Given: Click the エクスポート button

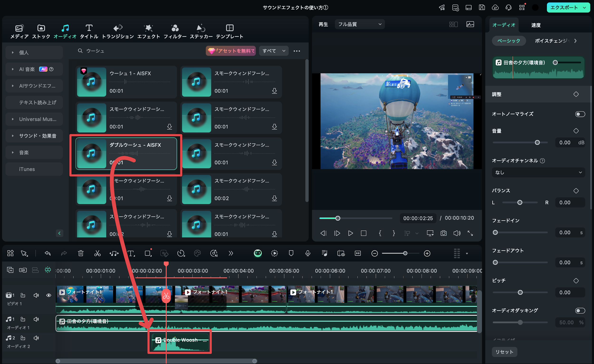Looking at the screenshot, I should (564, 7).
